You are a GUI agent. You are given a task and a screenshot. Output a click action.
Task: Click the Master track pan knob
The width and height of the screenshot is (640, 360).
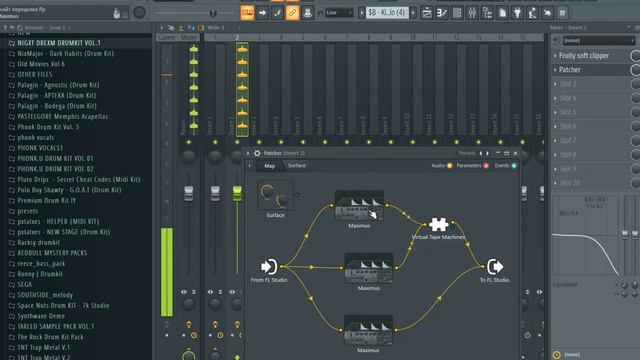(x=189, y=157)
